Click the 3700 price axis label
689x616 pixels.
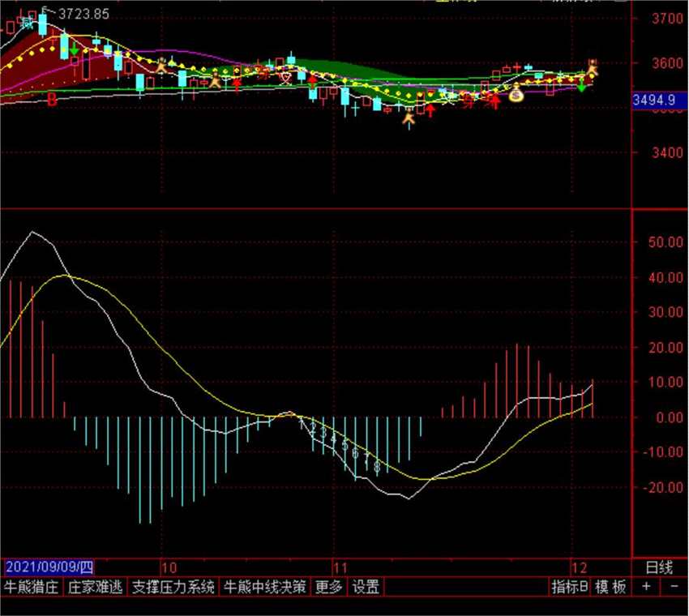pos(667,19)
